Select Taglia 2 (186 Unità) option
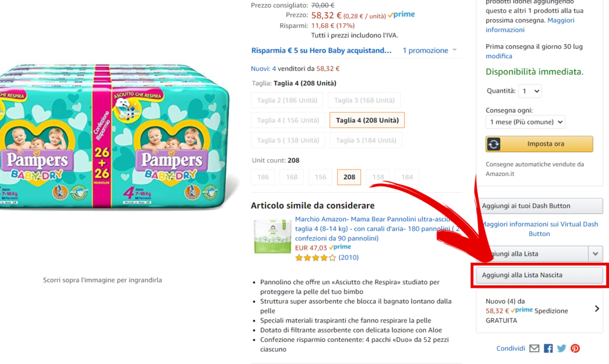The image size is (609, 364). click(287, 101)
